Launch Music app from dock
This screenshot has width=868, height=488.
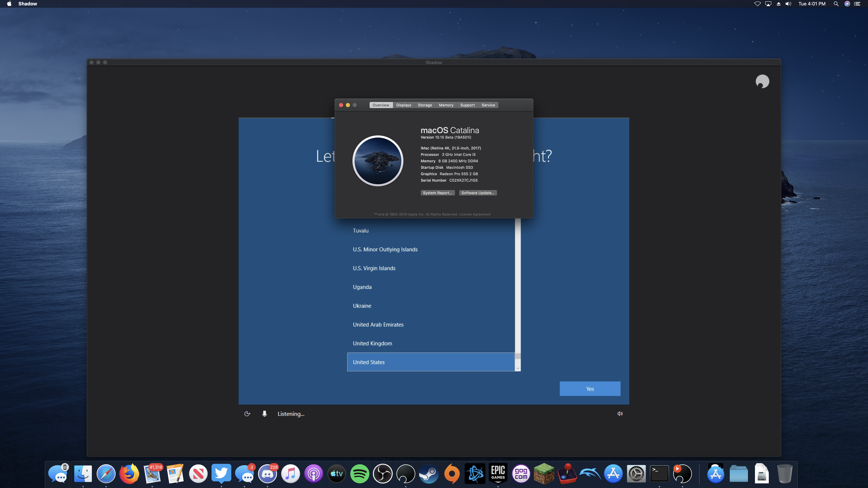[x=290, y=474]
